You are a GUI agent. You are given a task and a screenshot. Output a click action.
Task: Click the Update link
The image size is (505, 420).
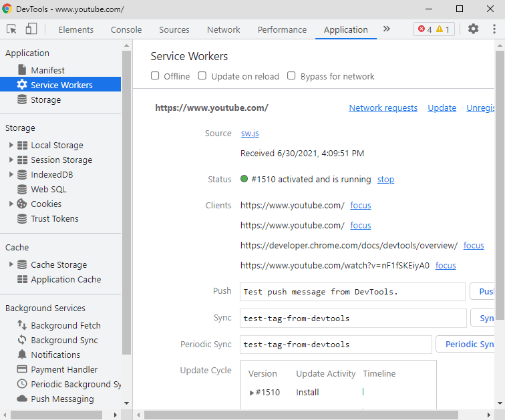tap(442, 108)
